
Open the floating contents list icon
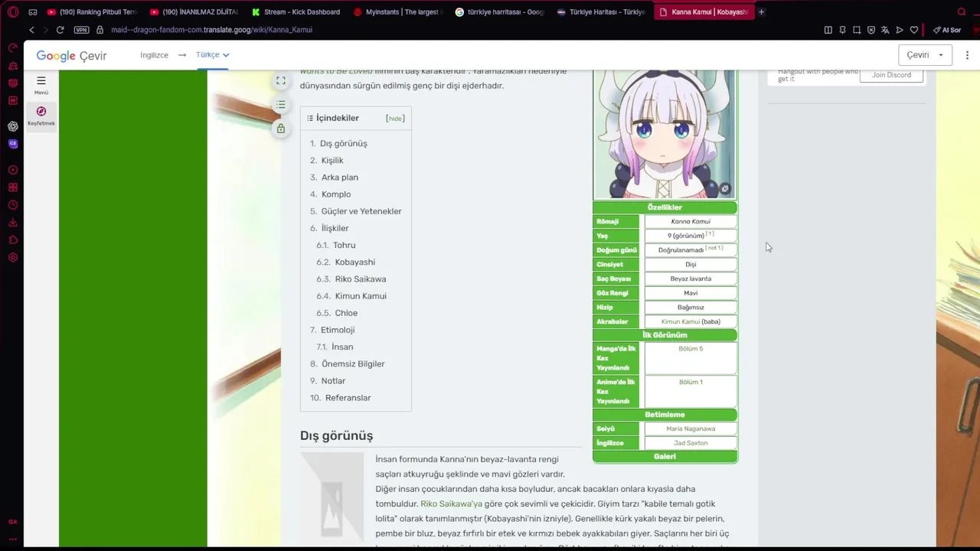point(281,105)
